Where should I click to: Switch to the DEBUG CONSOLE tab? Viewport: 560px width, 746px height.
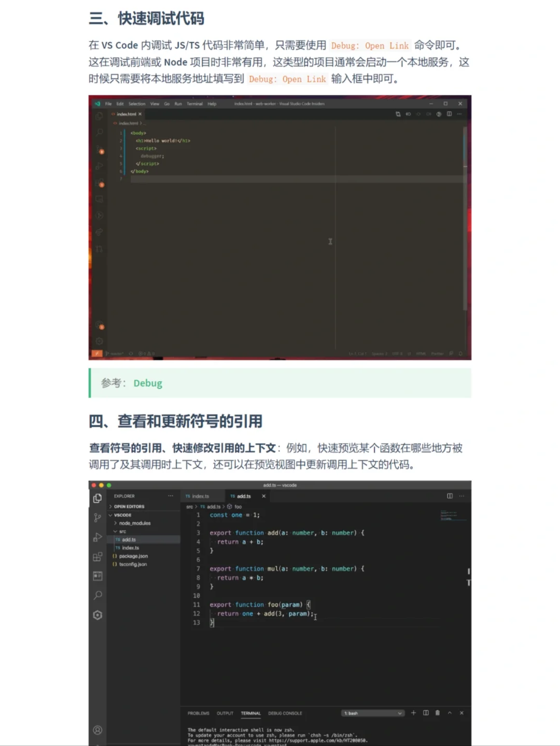point(285,713)
